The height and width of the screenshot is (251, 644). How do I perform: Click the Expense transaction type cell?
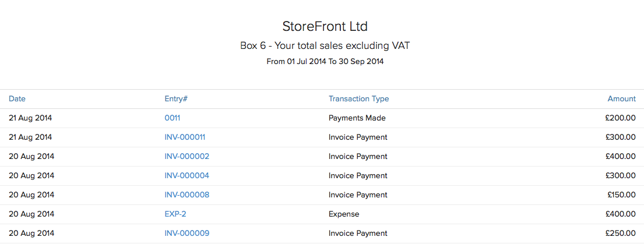coord(344,214)
